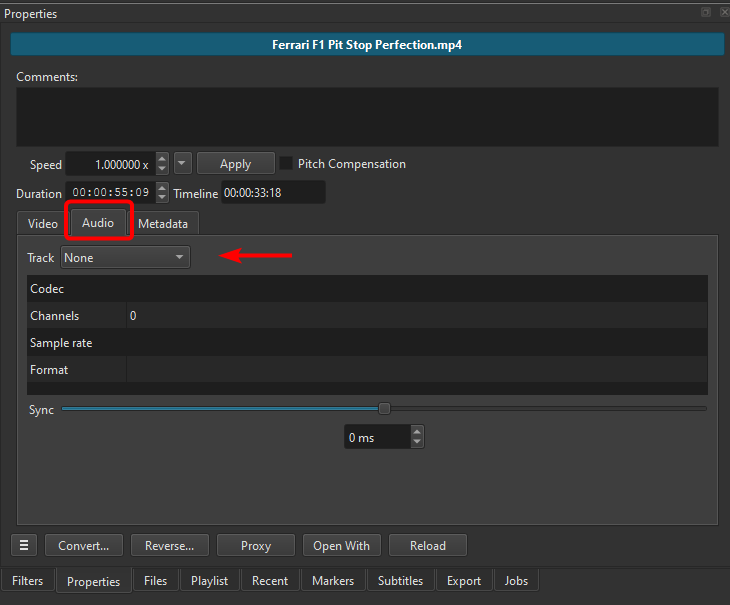
Task: Switch to the Video tab
Action: [42, 224]
